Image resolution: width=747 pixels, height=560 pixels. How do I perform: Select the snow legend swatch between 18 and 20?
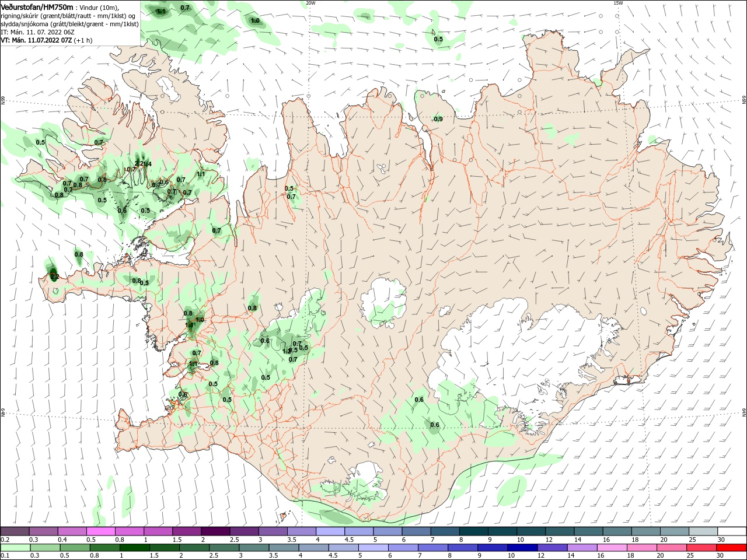click(x=645, y=531)
